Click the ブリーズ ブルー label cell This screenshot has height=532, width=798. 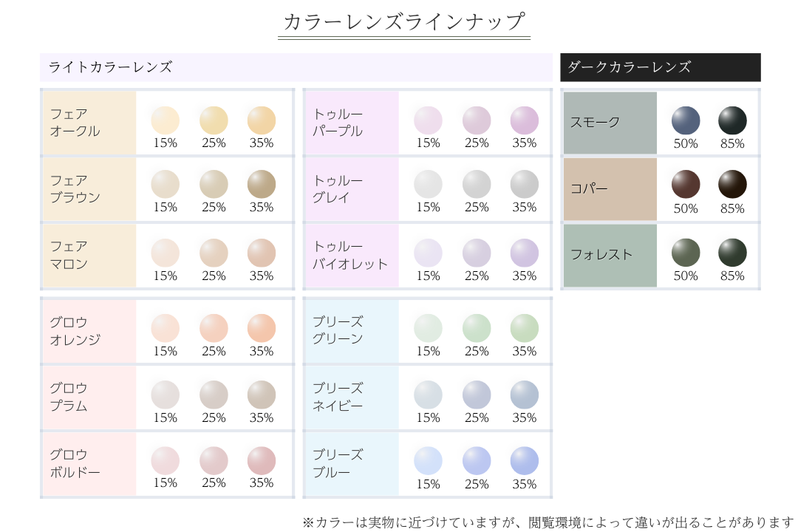(x=351, y=464)
